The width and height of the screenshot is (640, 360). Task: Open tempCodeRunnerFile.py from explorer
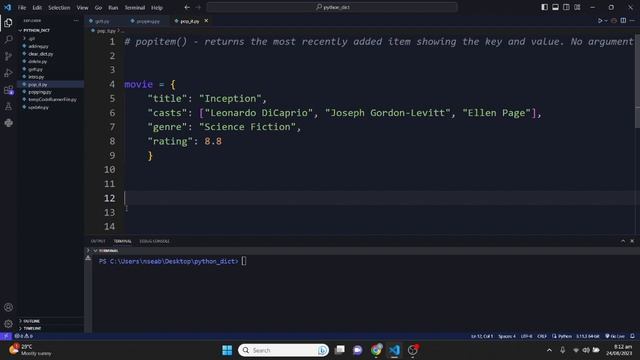52,100
